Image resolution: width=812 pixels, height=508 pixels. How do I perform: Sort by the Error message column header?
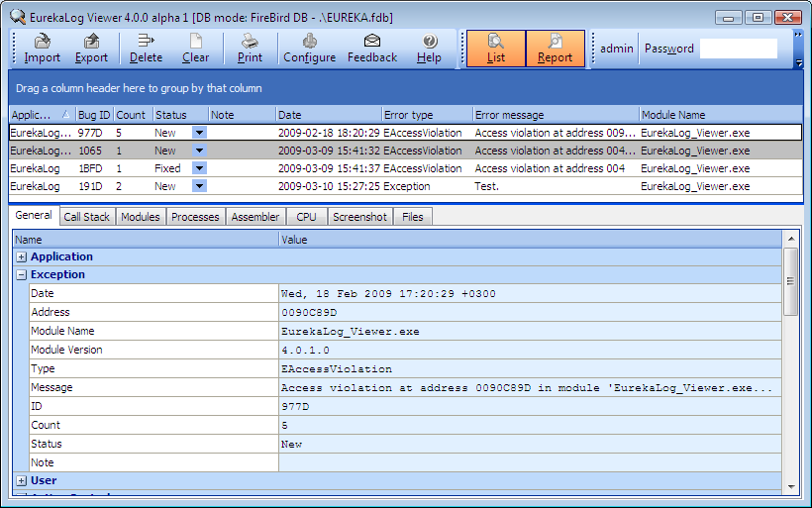[x=557, y=115]
